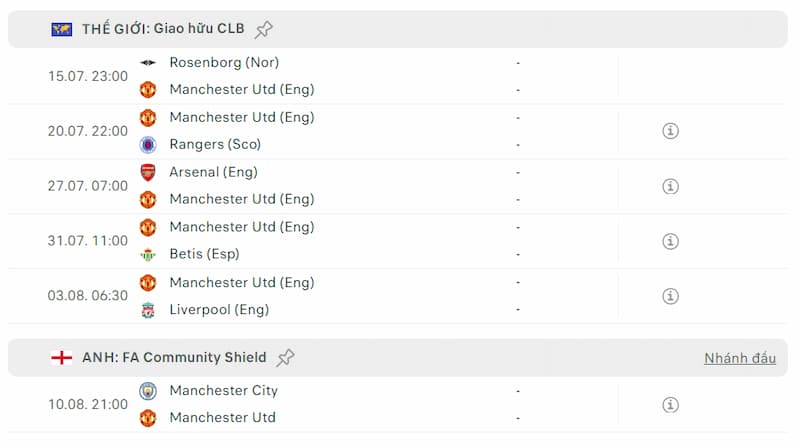
Task: Click the Liverpool club crest
Action: (148, 309)
